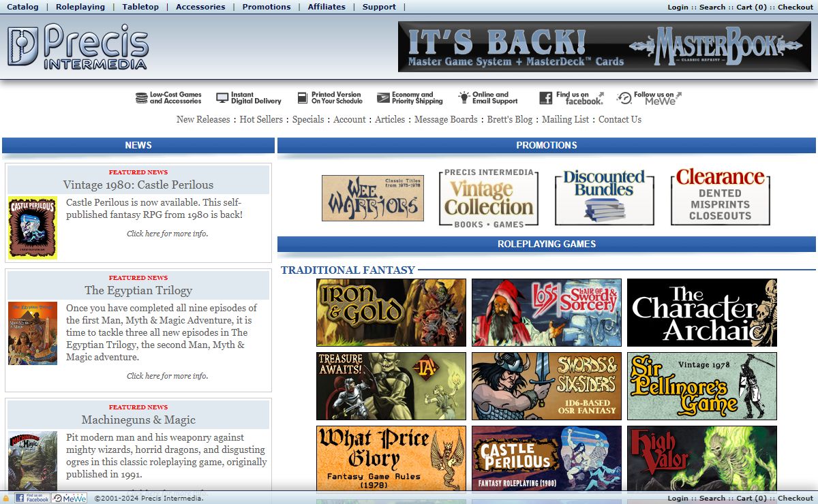
Task: Click the Online and Email Support icon
Action: point(488,98)
